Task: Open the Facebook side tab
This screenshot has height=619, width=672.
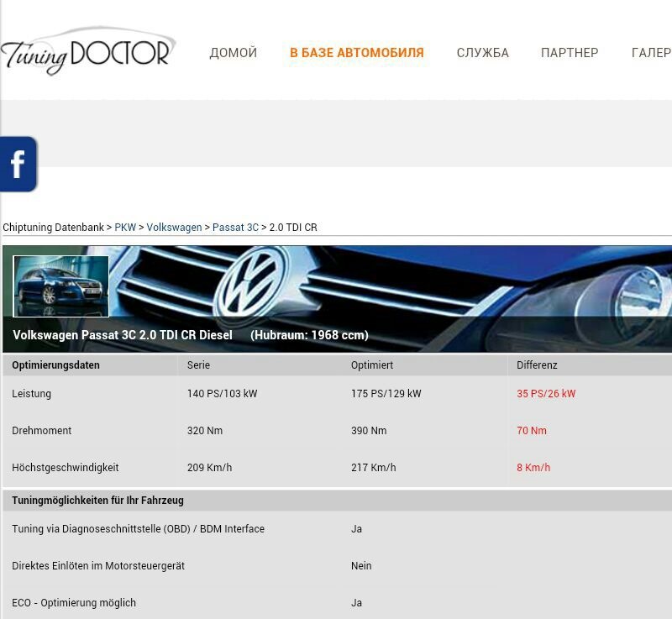Action: tap(18, 164)
